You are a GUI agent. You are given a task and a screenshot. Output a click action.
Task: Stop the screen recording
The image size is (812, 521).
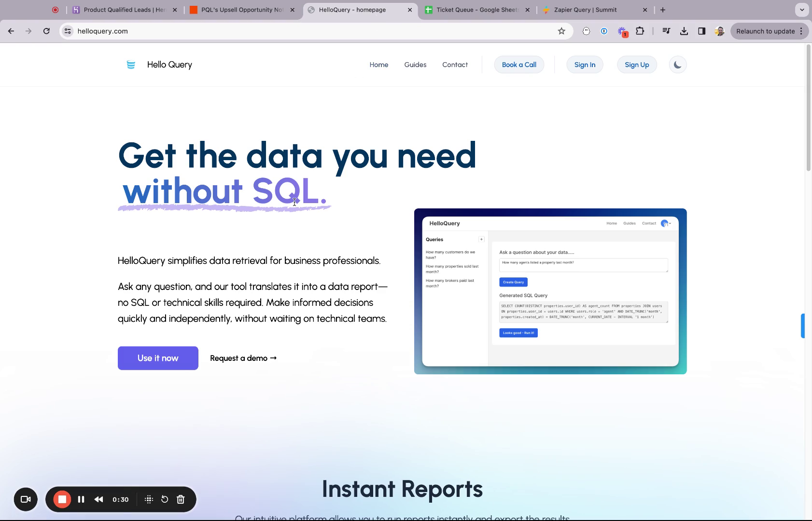pyautogui.click(x=62, y=499)
